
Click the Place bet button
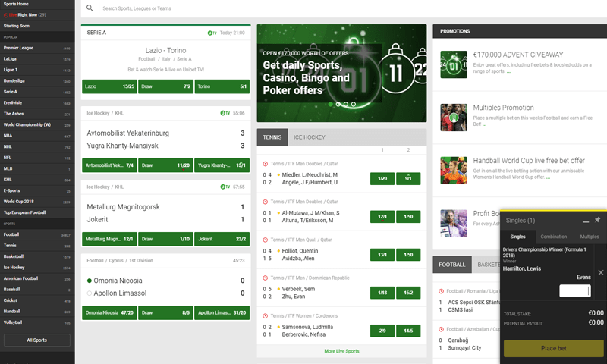coord(553,348)
